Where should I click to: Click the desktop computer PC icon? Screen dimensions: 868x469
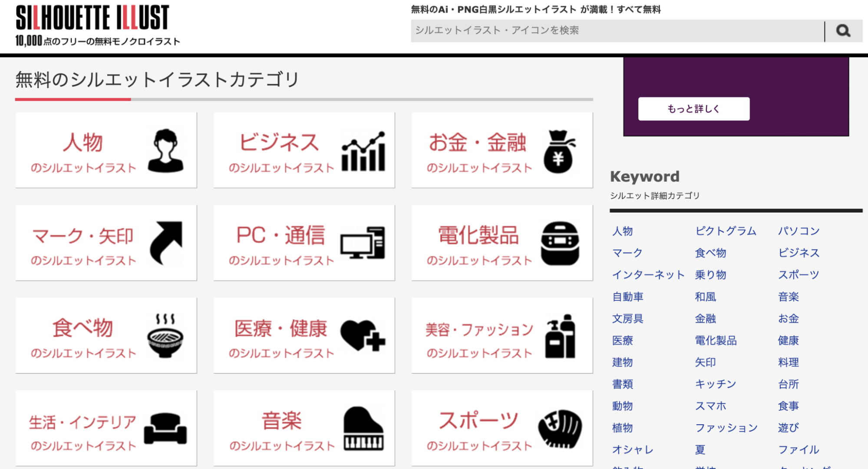(x=363, y=243)
